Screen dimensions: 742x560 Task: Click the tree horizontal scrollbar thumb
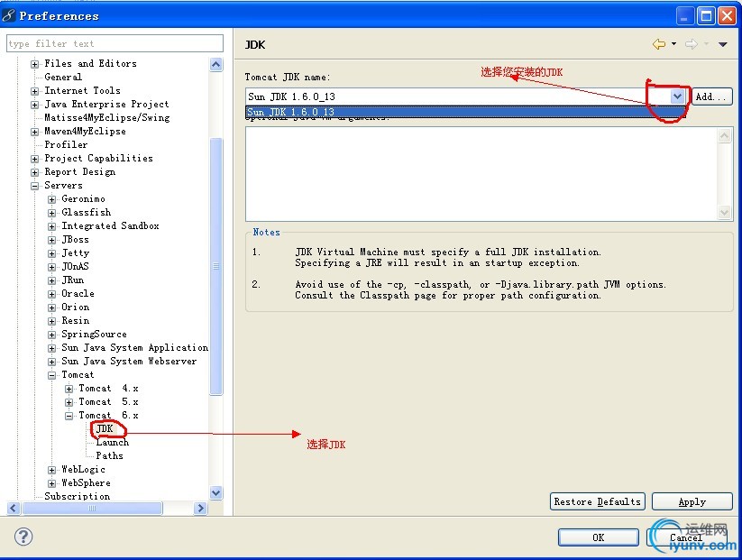(92, 508)
